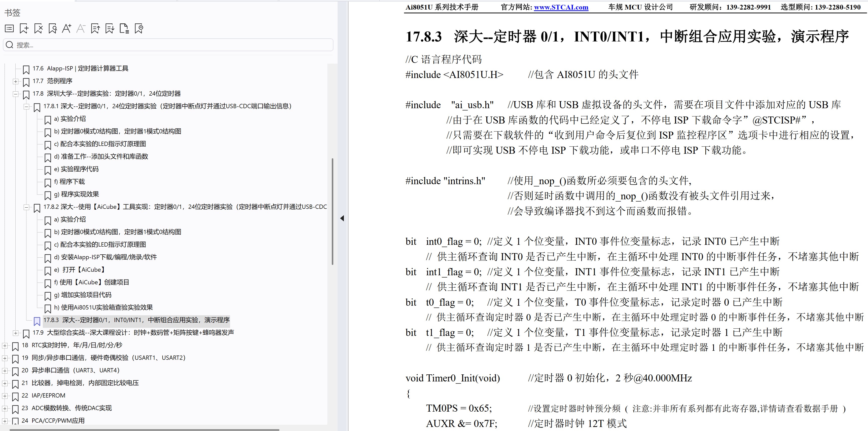This screenshot has height=431, width=868.
Task: Click the bookmark 搜索 search field
Action: (x=168, y=45)
